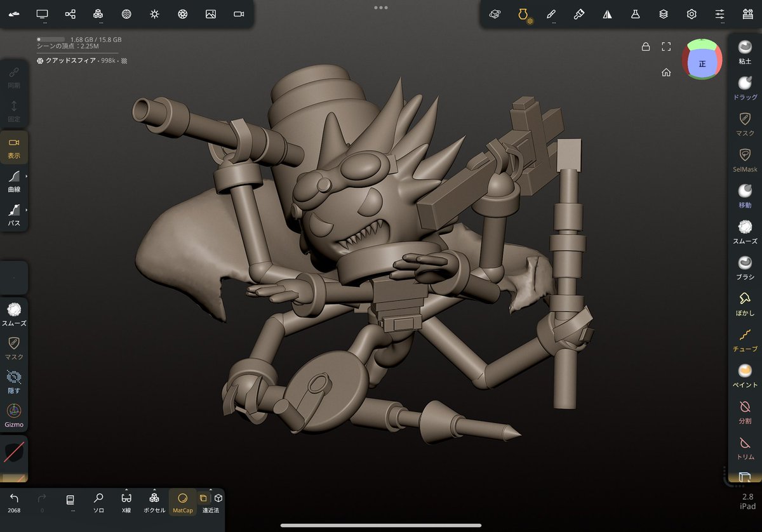Select the left shortcut スムーズ button
This screenshot has height=532, width=762.
pyautogui.click(x=14, y=314)
